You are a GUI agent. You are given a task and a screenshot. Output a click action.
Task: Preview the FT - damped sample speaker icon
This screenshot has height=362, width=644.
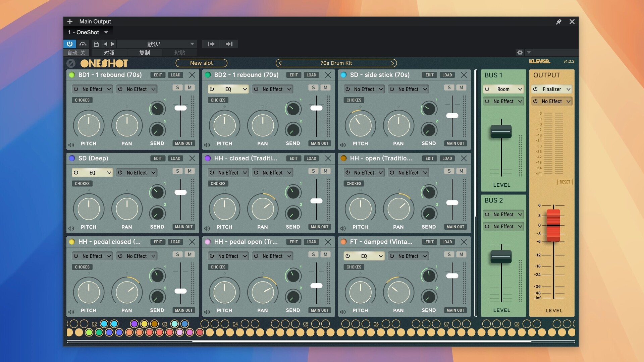(343, 312)
